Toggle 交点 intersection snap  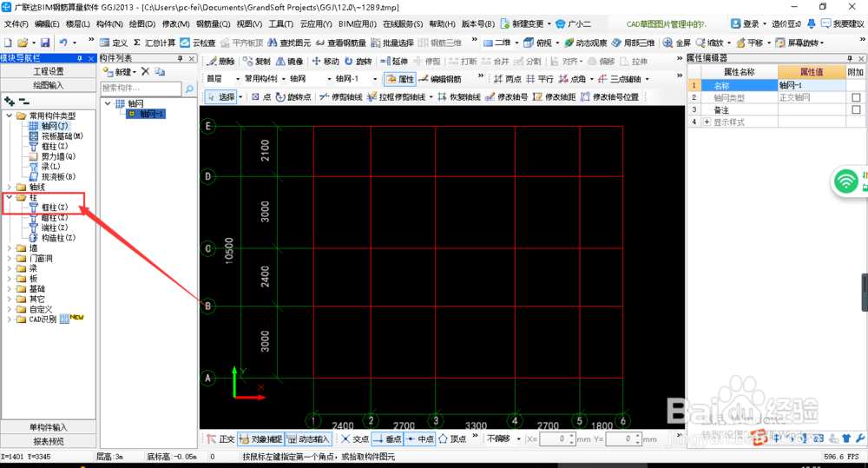coord(355,438)
